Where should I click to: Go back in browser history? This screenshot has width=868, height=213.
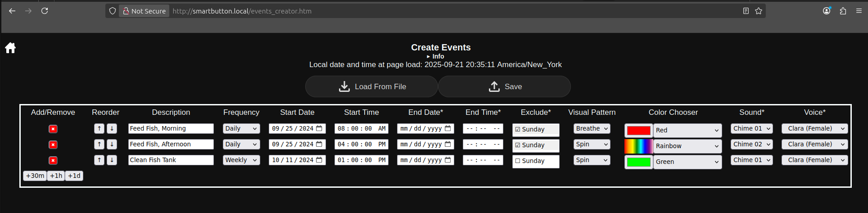click(x=12, y=11)
